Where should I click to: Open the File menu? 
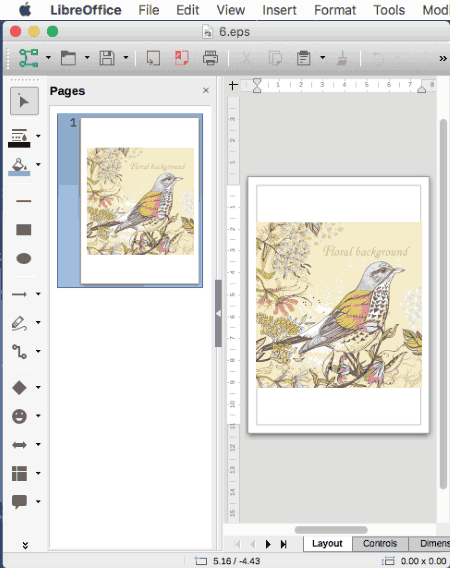(x=149, y=10)
